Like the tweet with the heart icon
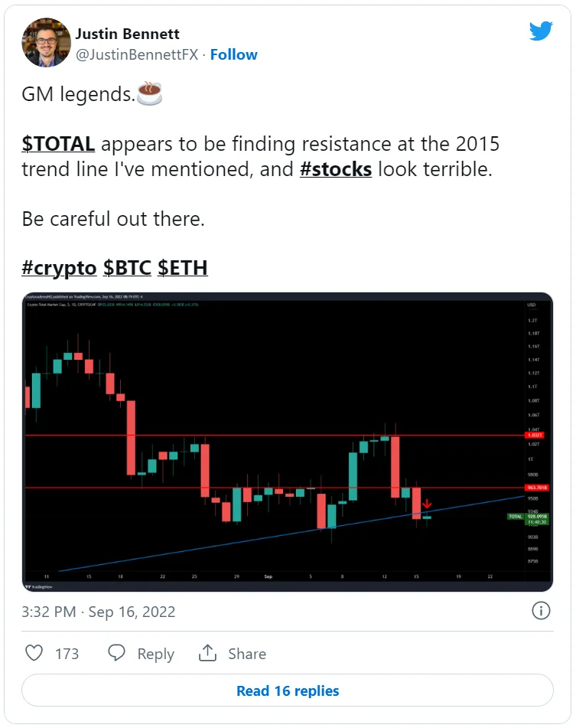 coord(34,653)
